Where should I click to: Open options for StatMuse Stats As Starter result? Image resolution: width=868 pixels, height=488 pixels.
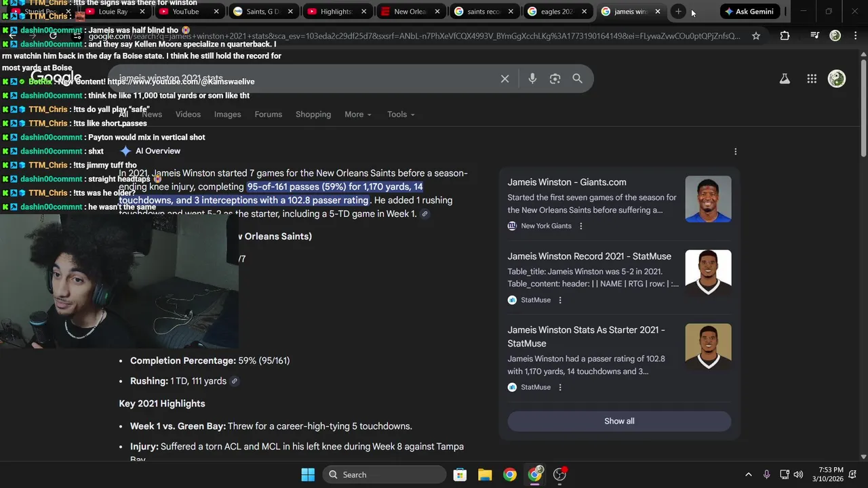(560, 387)
